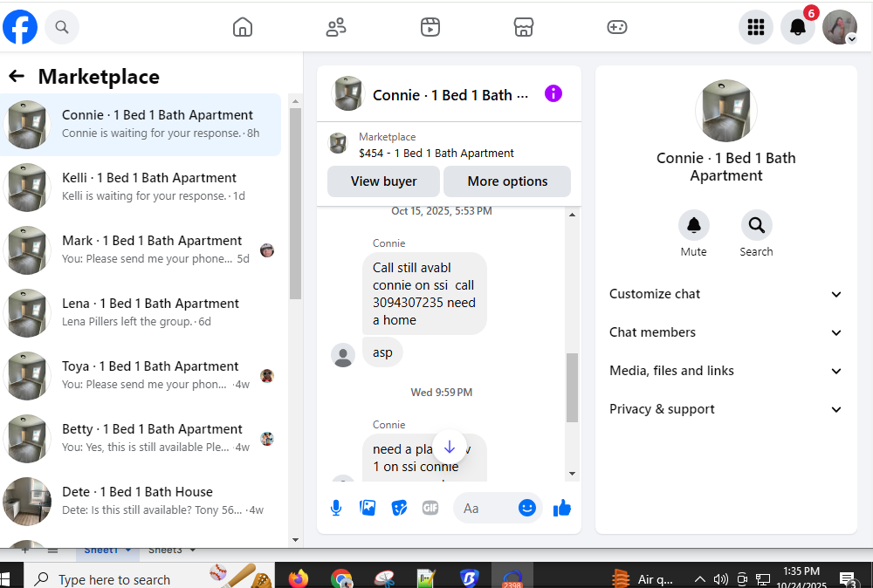Open Connie 1 Bed 1 Bath Apartment conversation
This screenshot has height=588, width=873.
141,125
